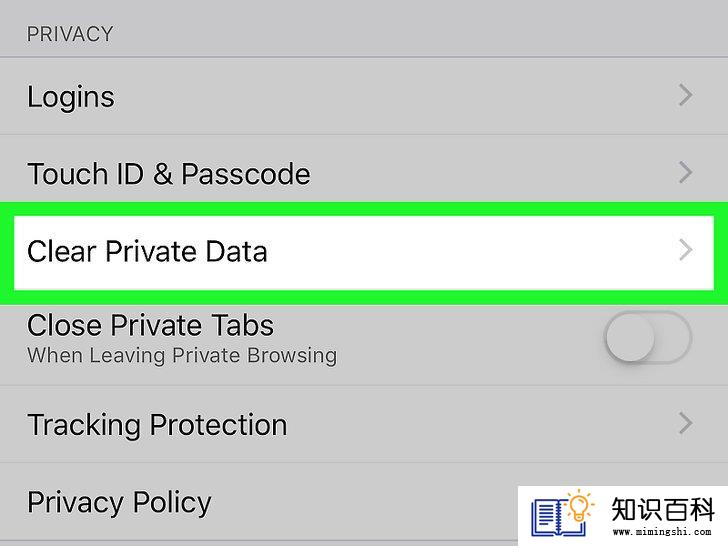Open the Privacy Policy link

[x=119, y=502]
